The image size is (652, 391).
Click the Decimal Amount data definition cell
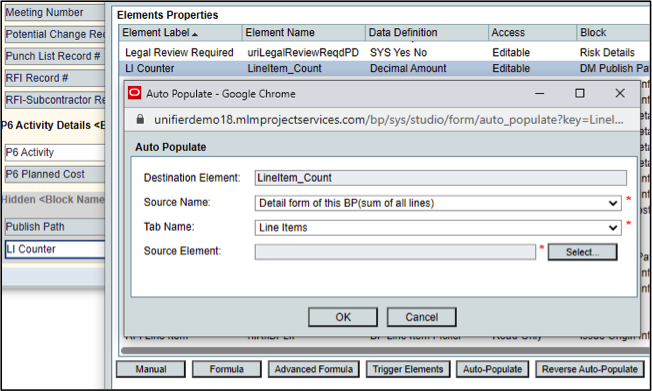coord(408,68)
